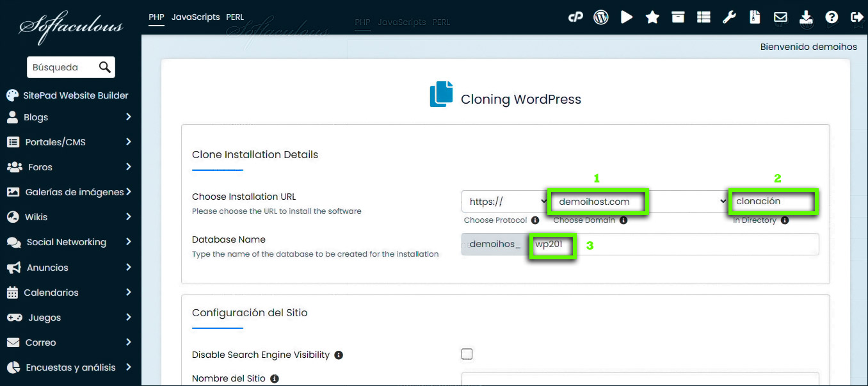This screenshot has height=386, width=868.
Task: Click the envelope email settings icon
Action: pos(780,17)
